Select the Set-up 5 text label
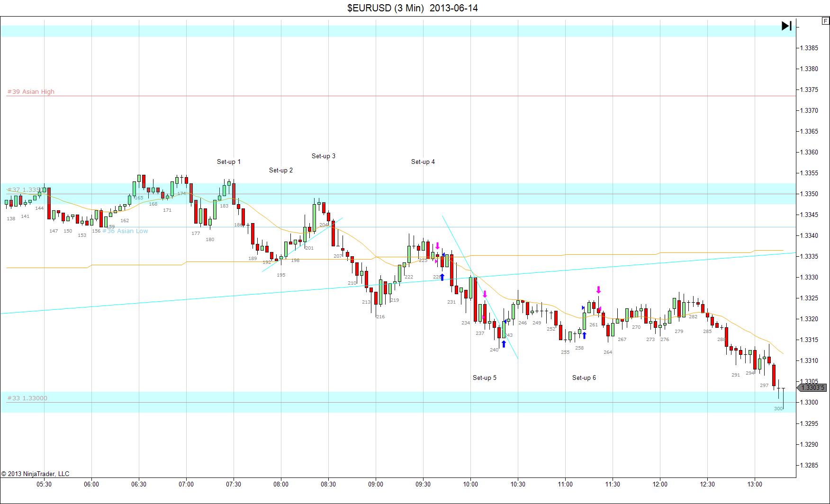The image size is (830, 504). 485,378
